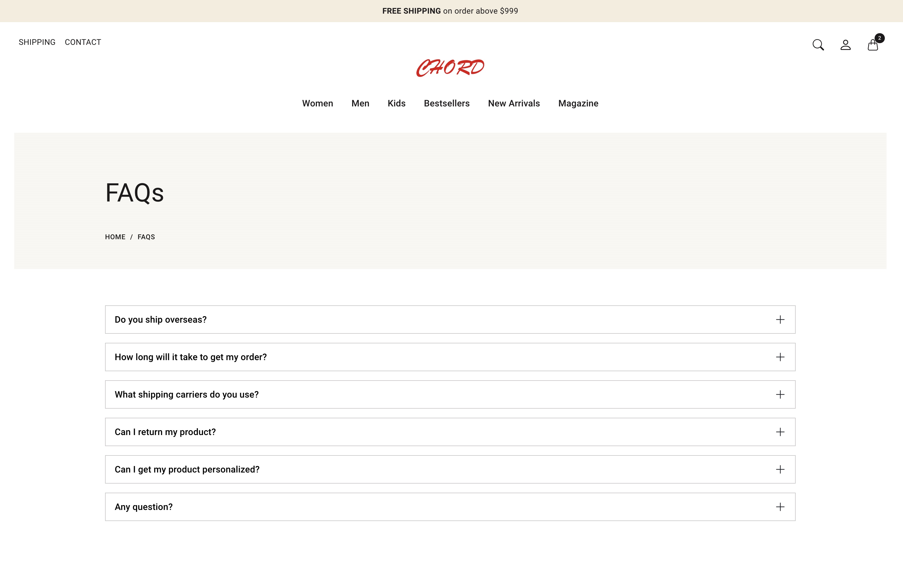Screen dimensions: 903x588
Task: Expand plus icon for shipping carriers question
Action: [780, 395]
